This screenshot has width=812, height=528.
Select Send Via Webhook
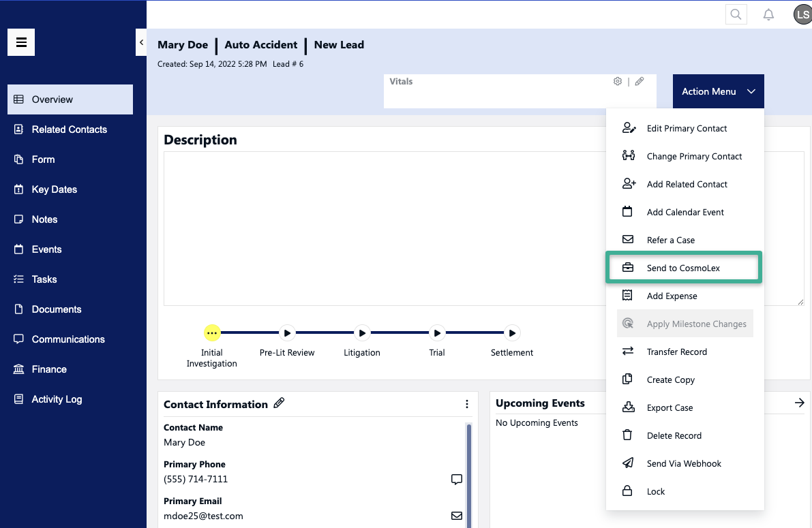click(x=685, y=464)
